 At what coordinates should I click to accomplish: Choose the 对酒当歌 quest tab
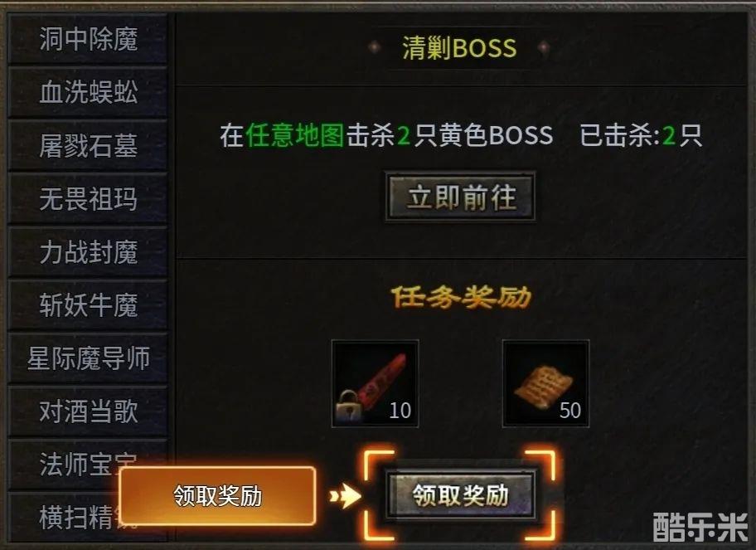tap(88, 411)
